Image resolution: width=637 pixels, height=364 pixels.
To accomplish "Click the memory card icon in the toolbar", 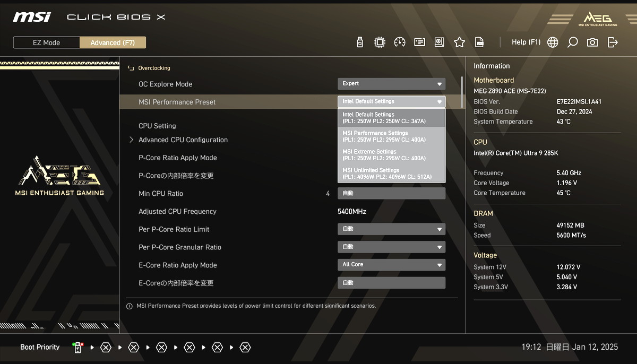I will (x=419, y=42).
